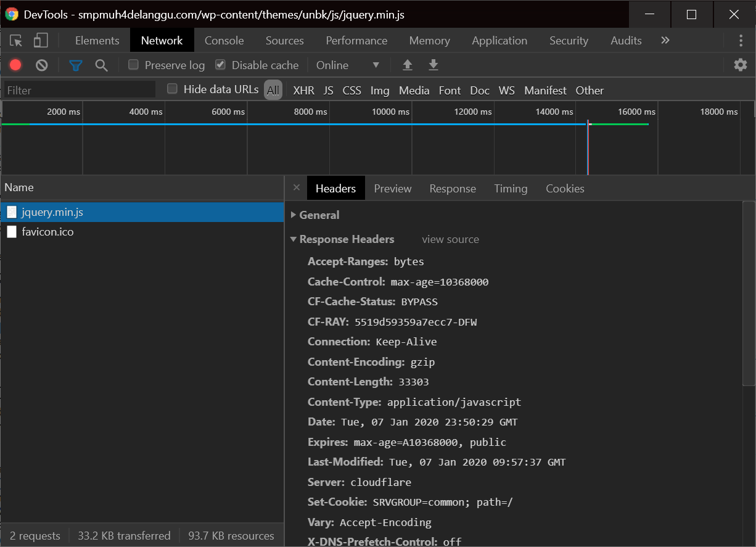
Task: Check Hide data URLs checkbox
Action: click(x=173, y=89)
